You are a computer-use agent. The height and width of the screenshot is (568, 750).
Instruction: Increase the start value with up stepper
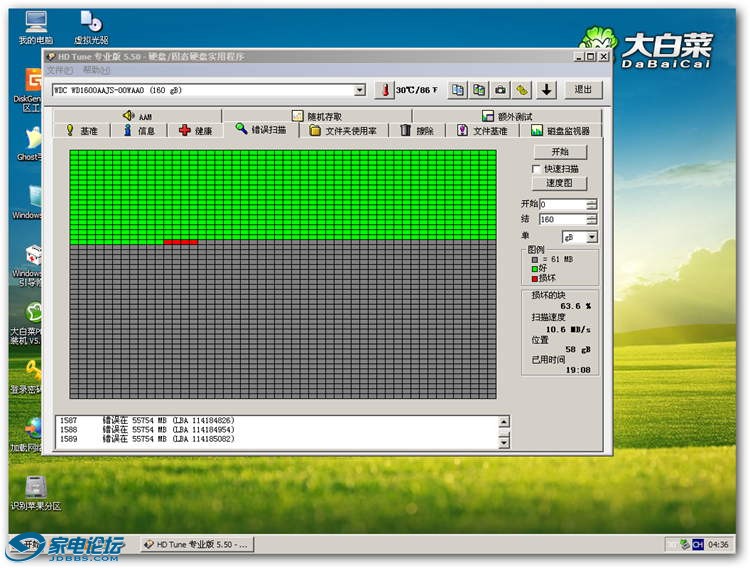(592, 201)
